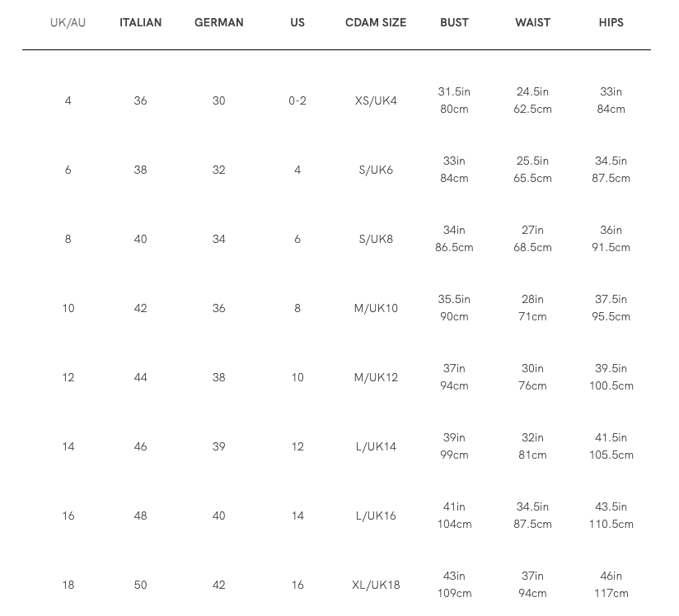
Task: Click the 24.5in waist measurement
Action: tap(532, 92)
